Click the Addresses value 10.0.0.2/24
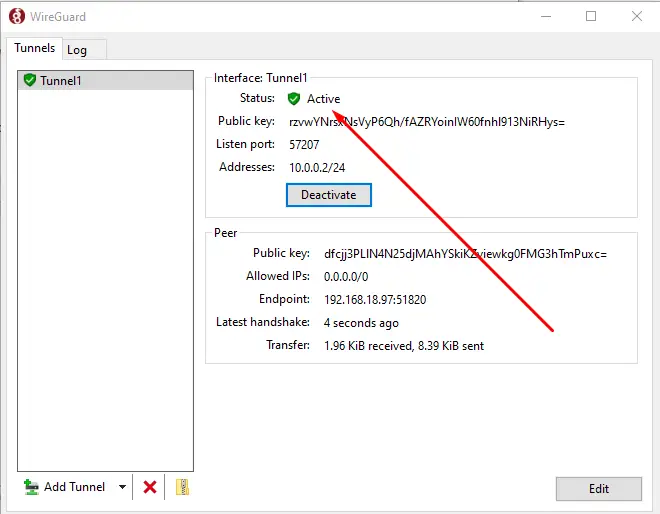660x514 pixels. [317, 167]
